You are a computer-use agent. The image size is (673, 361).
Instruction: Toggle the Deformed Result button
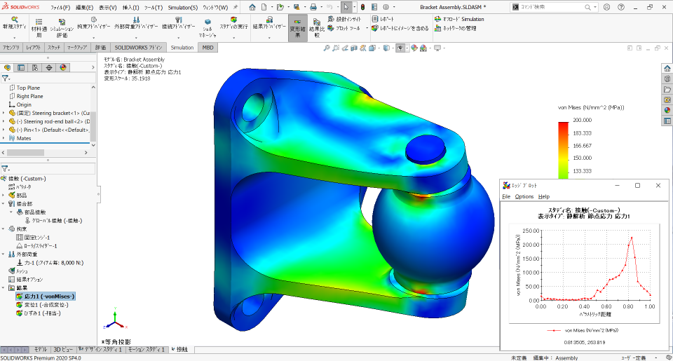click(297, 27)
